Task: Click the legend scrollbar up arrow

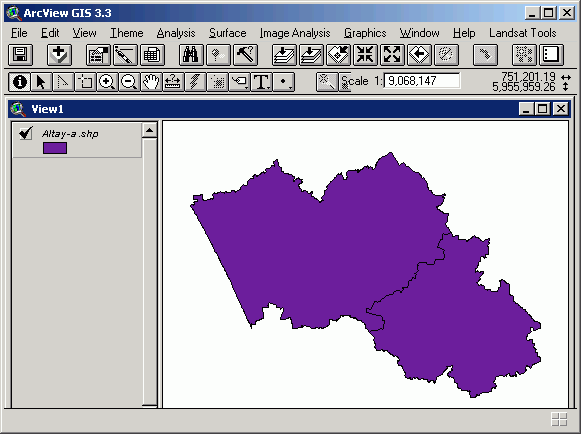Action: (150, 130)
